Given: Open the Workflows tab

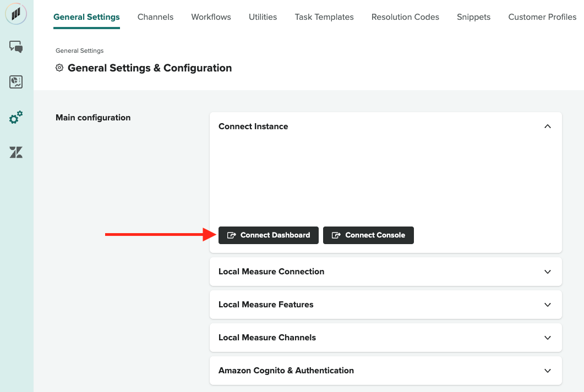Looking at the screenshot, I should pos(211,17).
